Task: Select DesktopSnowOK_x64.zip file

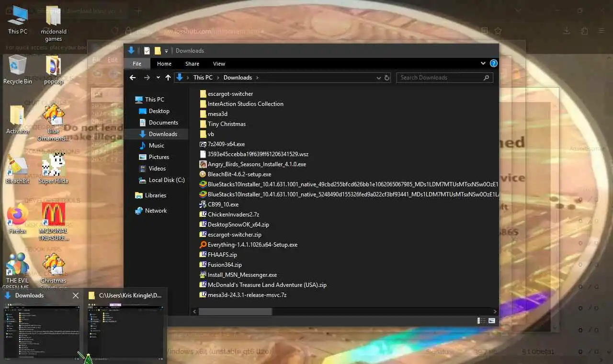Action: [234, 225]
